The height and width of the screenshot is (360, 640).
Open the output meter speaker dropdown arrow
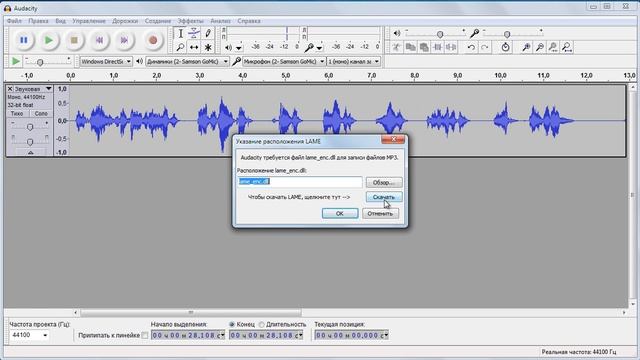point(239,48)
